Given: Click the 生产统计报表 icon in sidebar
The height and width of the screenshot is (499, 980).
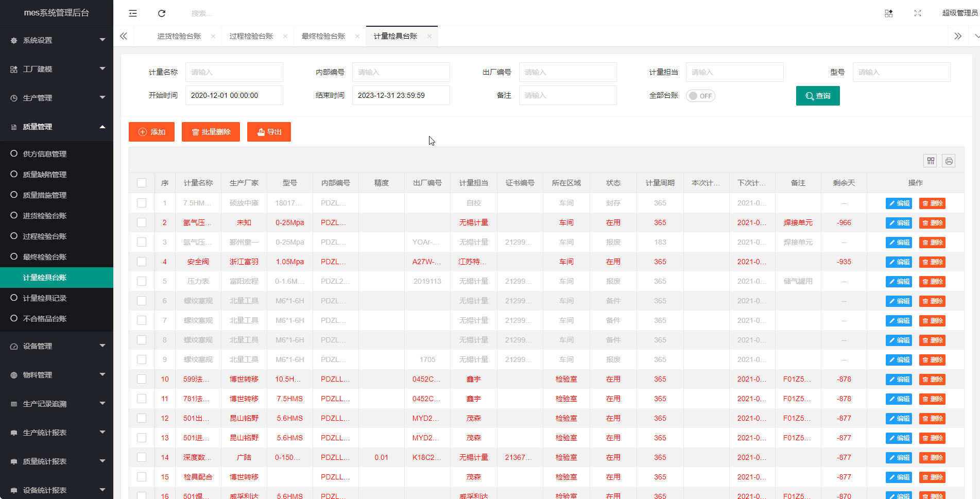Looking at the screenshot, I should click(14, 433).
